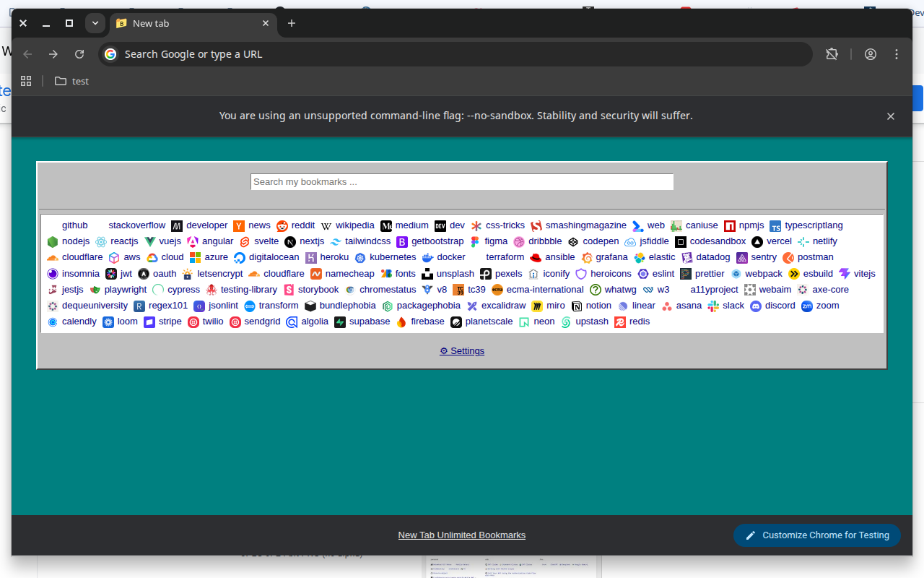Close the New tab tab
Viewport: 924px width, 578px height.
click(266, 23)
